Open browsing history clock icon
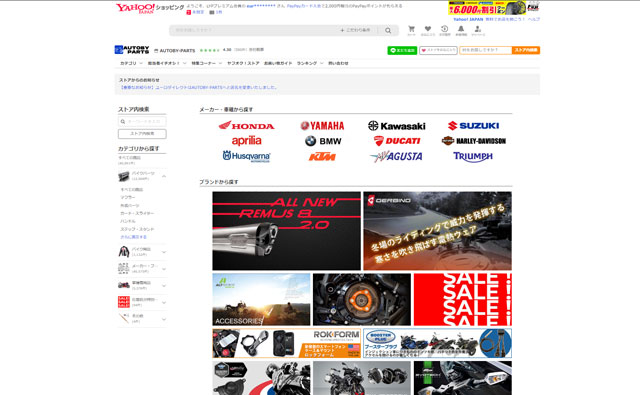The image size is (640, 395). click(444, 30)
